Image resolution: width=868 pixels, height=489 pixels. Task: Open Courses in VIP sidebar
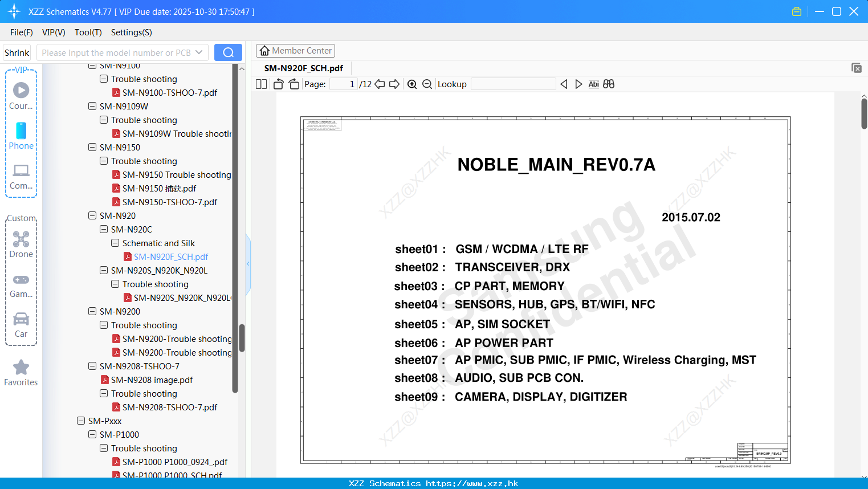tap(21, 96)
